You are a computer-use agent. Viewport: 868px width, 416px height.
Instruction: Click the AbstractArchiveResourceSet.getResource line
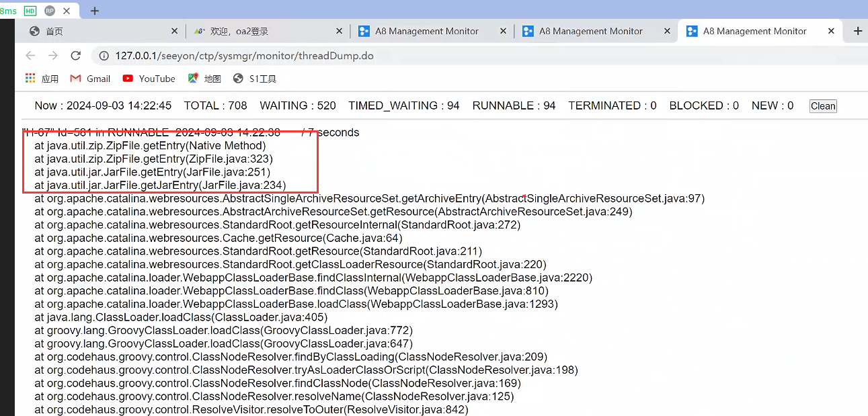click(x=333, y=212)
